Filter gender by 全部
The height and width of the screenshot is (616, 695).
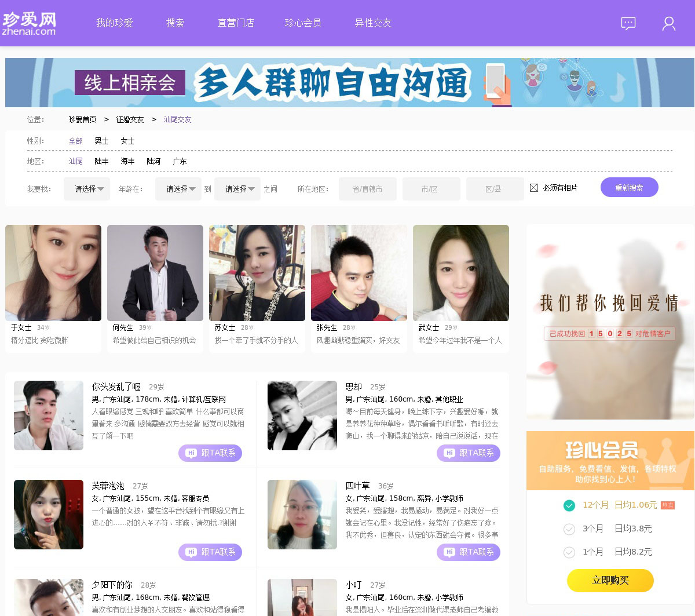[76, 141]
